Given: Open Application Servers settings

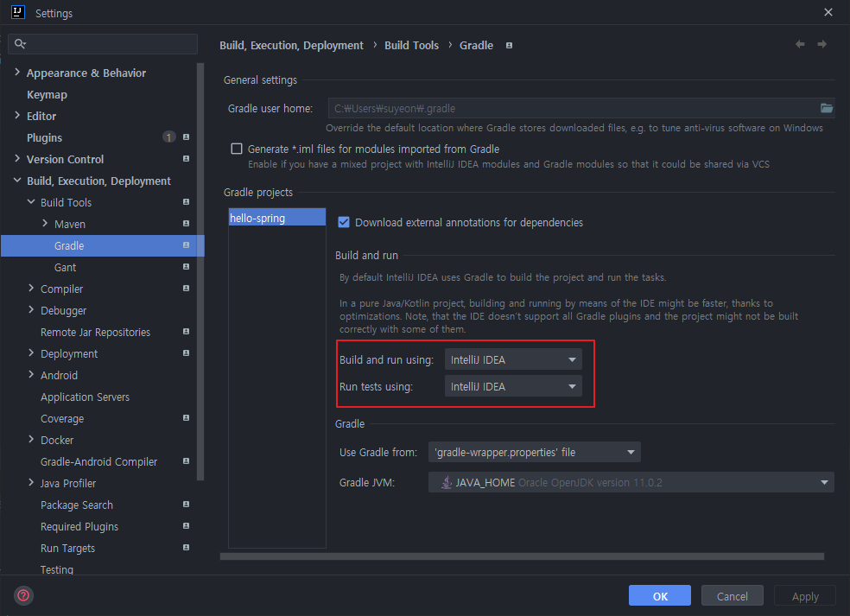Looking at the screenshot, I should 86,397.
